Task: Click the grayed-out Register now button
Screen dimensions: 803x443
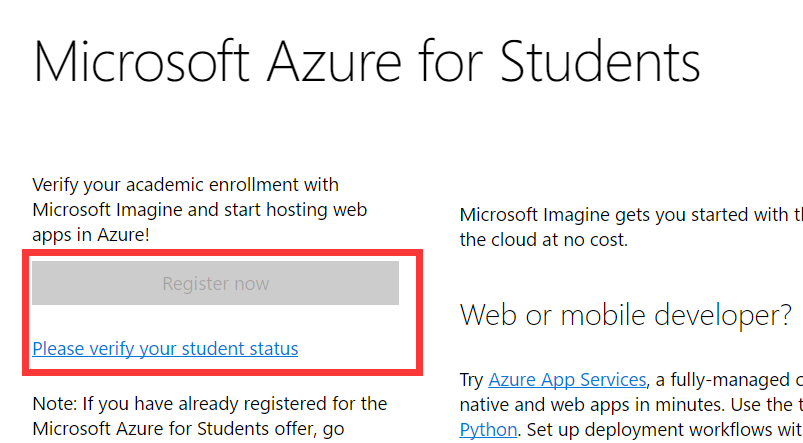Action: click(x=215, y=283)
